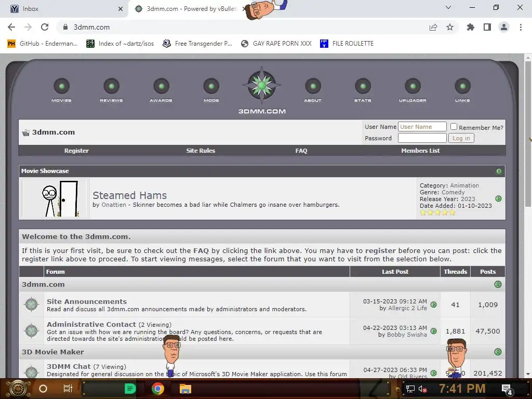532x399 pixels.
Task: Collapse the 3dmm.com forum category
Action: pyautogui.click(x=498, y=284)
